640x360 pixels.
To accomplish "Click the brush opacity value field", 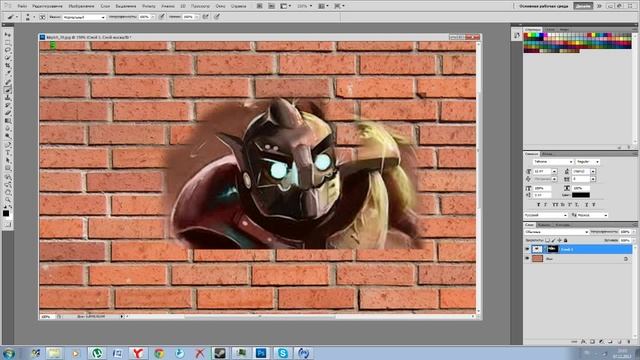I will pyautogui.click(x=144, y=17).
